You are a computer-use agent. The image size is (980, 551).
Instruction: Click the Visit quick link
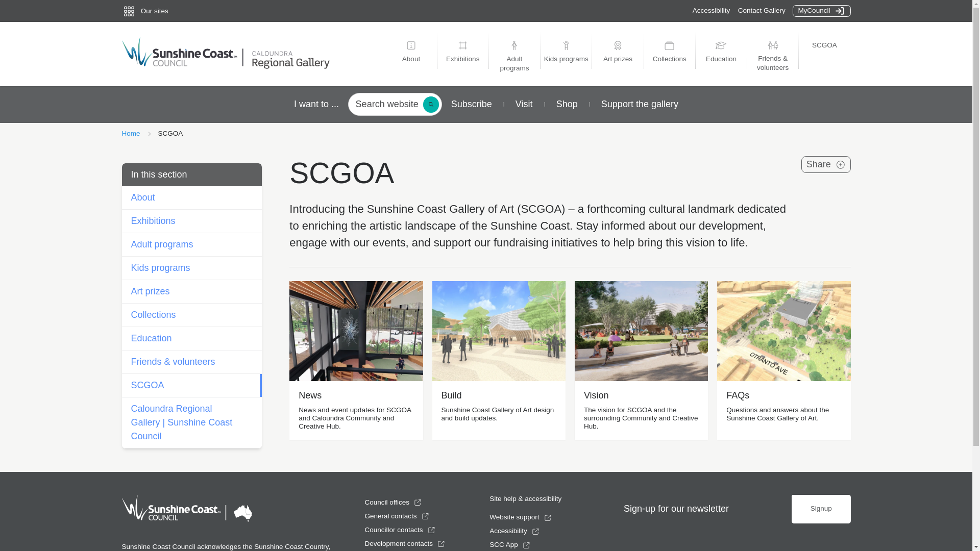[524, 105]
